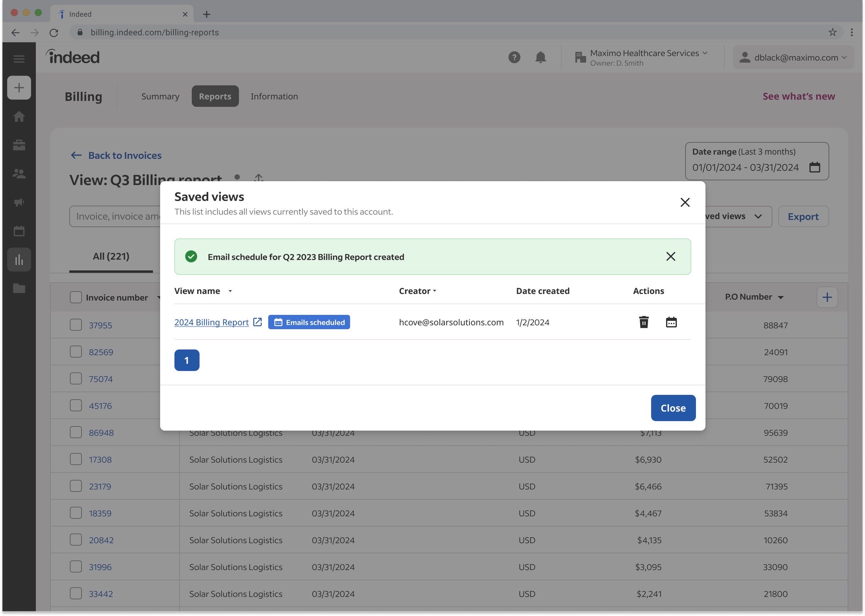Open invoice 31996 link

[x=100, y=567]
